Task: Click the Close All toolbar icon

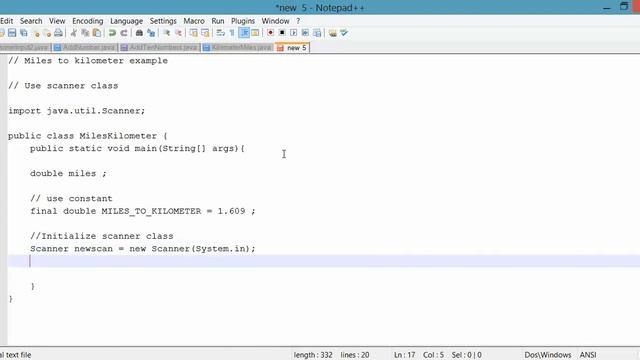Action: pyautogui.click(x=47, y=33)
